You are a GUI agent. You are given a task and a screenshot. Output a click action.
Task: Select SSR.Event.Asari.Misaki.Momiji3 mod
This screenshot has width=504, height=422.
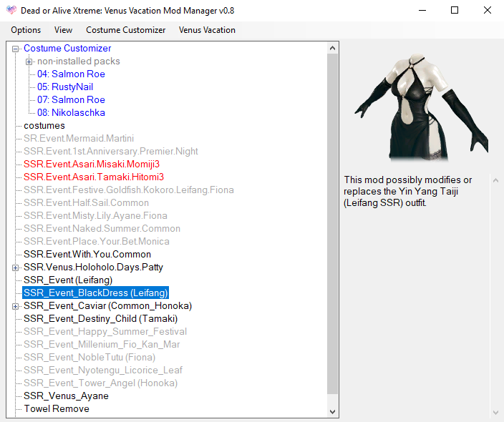(x=92, y=164)
